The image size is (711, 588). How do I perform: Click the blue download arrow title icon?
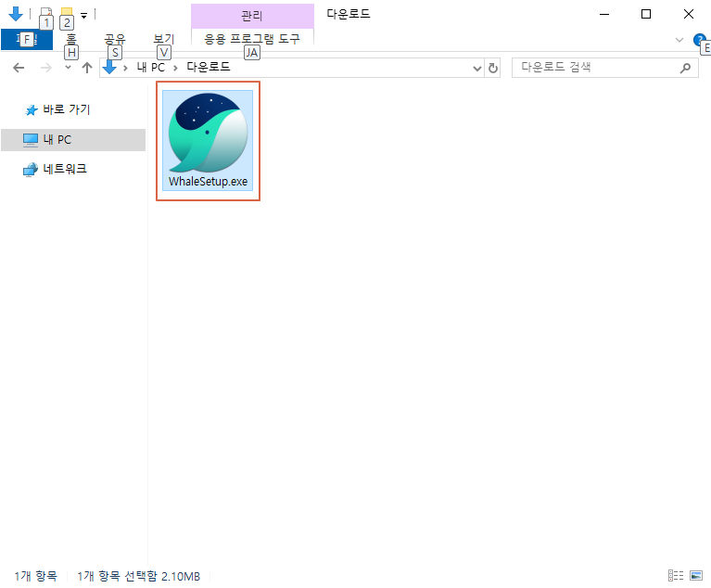(16, 14)
